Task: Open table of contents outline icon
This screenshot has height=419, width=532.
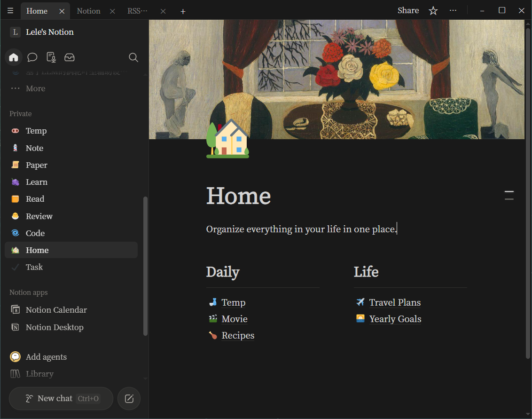Action: click(509, 195)
